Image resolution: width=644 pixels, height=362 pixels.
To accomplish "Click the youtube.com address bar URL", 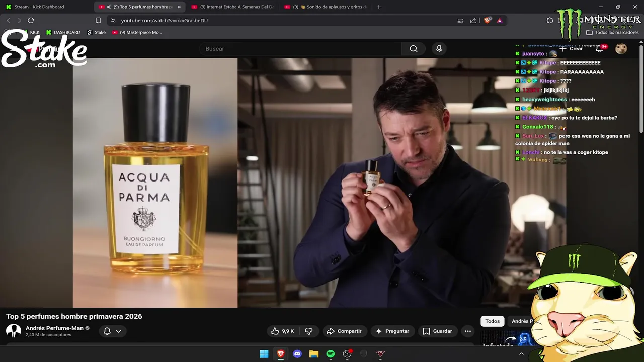I will coord(165,20).
